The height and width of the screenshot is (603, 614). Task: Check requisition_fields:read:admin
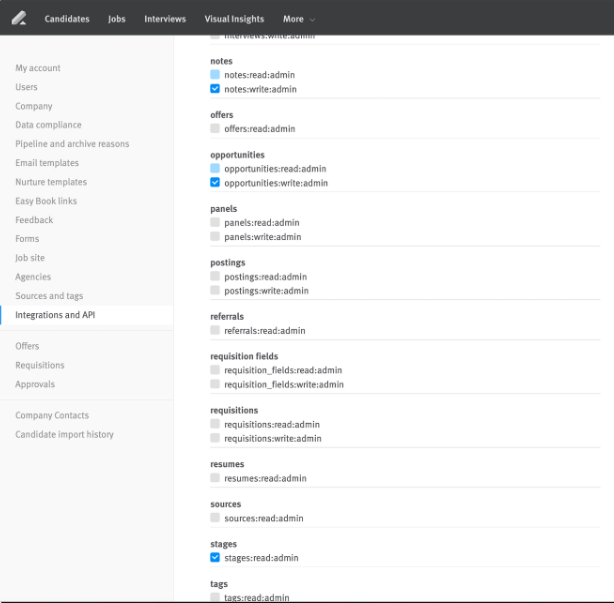pos(215,370)
